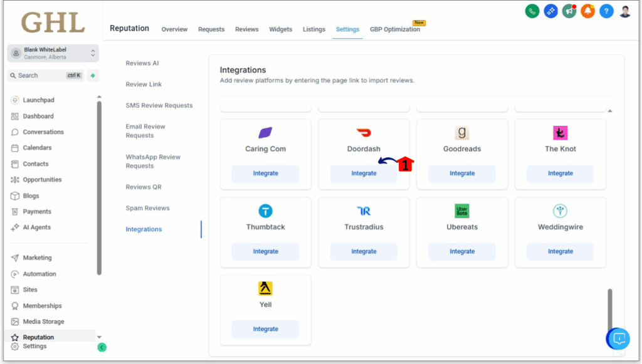Click the sidebar scroll-up arrow

99,97
